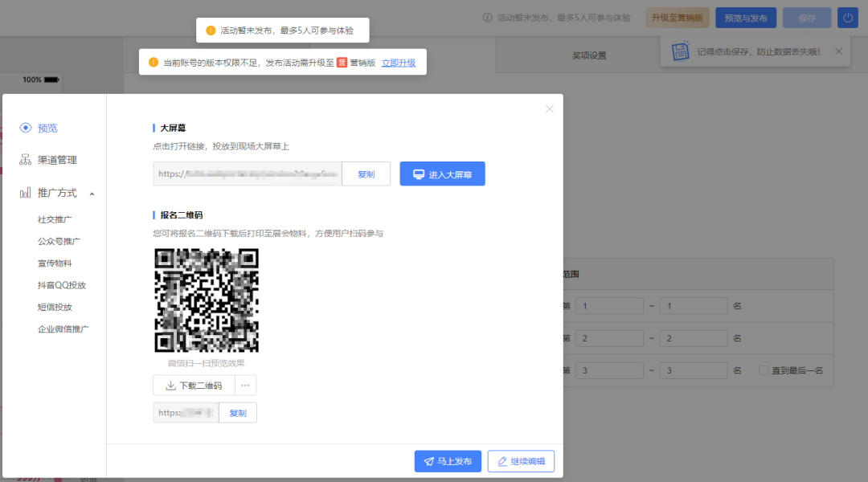The image size is (868, 482).
Task: Click second row end rank field
Action: coord(694,338)
